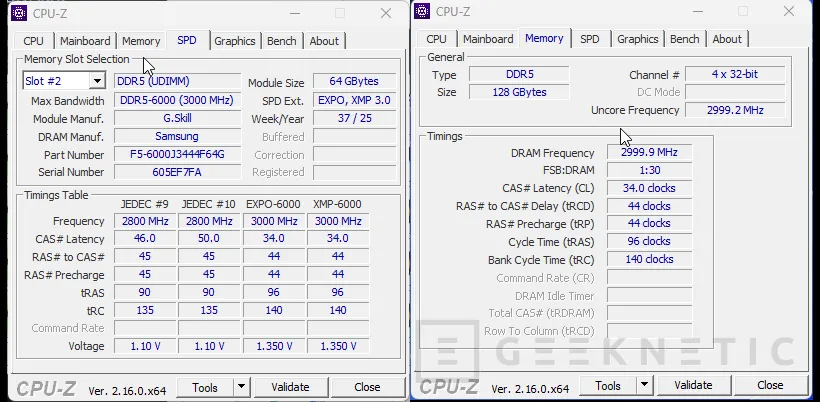Click EXPO-6000 voltage 1.350 V
Image resolution: width=820 pixels, height=402 pixels.
pyautogui.click(x=274, y=346)
